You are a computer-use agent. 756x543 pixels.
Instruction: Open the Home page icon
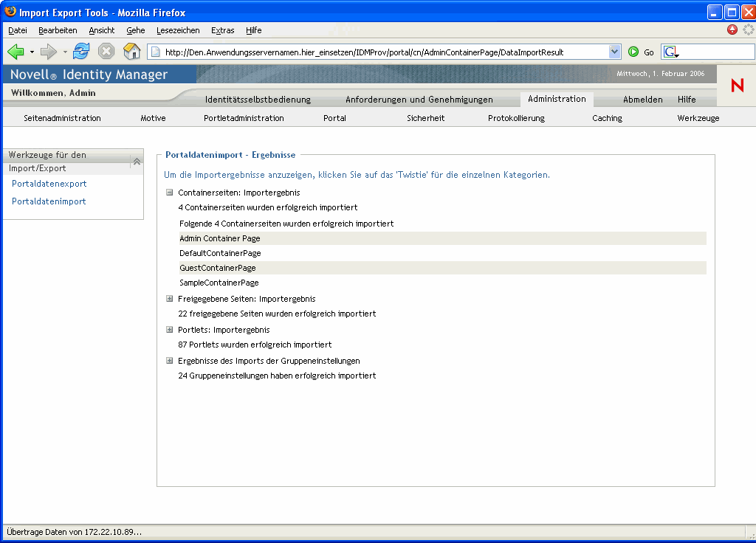click(131, 51)
